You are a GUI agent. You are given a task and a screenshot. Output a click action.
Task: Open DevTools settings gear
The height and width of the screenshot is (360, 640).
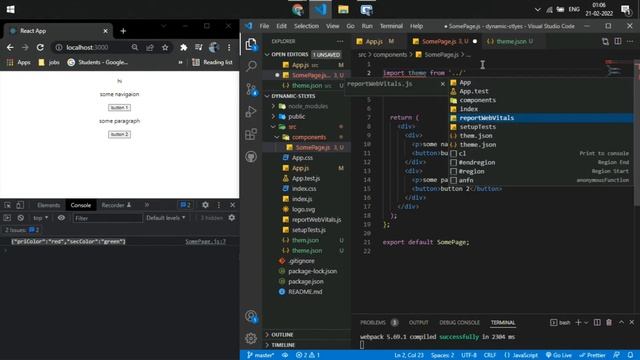click(x=205, y=205)
